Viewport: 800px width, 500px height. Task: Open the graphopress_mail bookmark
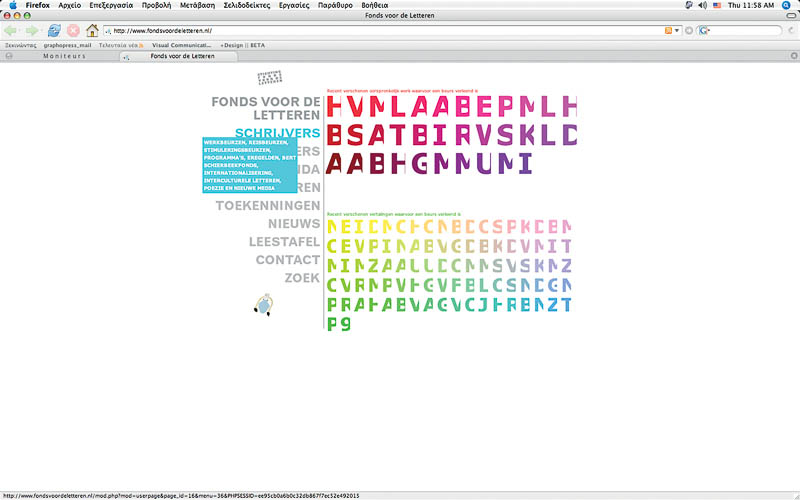pyautogui.click(x=67, y=45)
